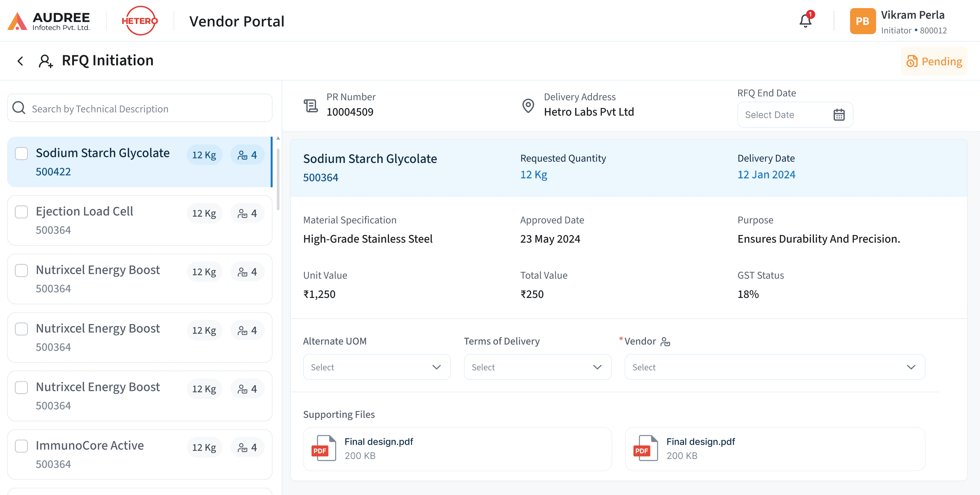The width and height of the screenshot is (980, 495).
Task: Check the Sodium Starch Glycolate checkbox
Action: click(x=21, y=154)
